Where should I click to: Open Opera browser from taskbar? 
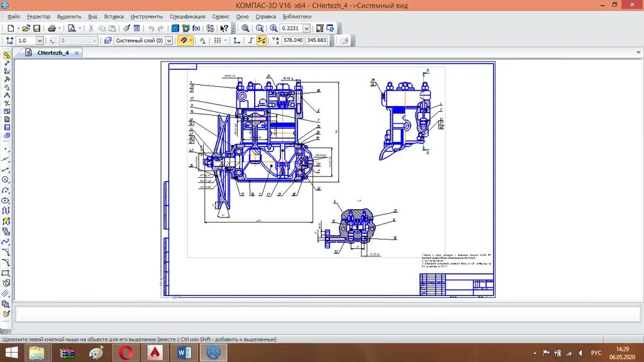click(x=126, y=353)
